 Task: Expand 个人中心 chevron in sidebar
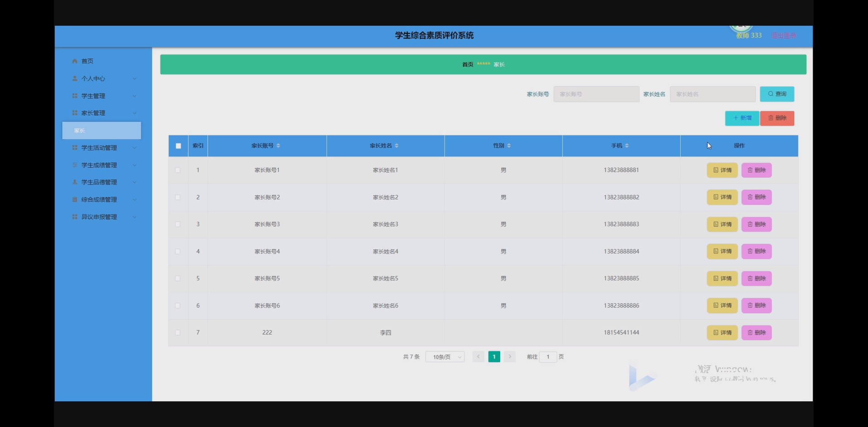click(134, 78)
